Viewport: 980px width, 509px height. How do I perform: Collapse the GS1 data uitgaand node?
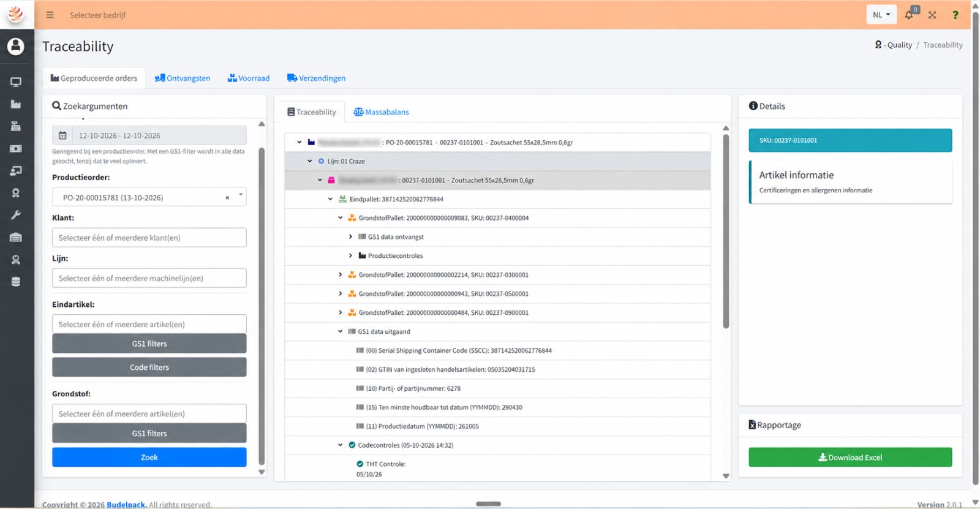tap(341, 331)
